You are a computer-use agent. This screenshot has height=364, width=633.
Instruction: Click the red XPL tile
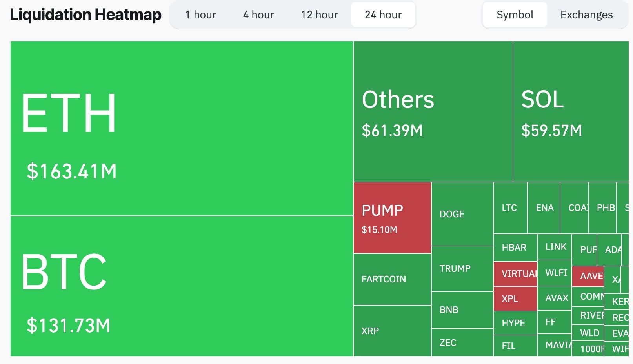515,299
